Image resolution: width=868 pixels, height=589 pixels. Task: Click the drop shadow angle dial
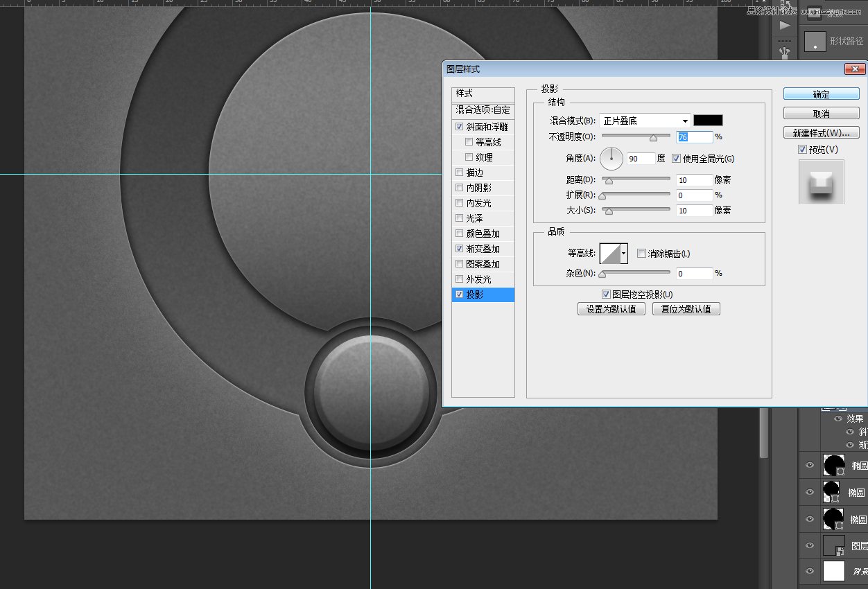611,158
